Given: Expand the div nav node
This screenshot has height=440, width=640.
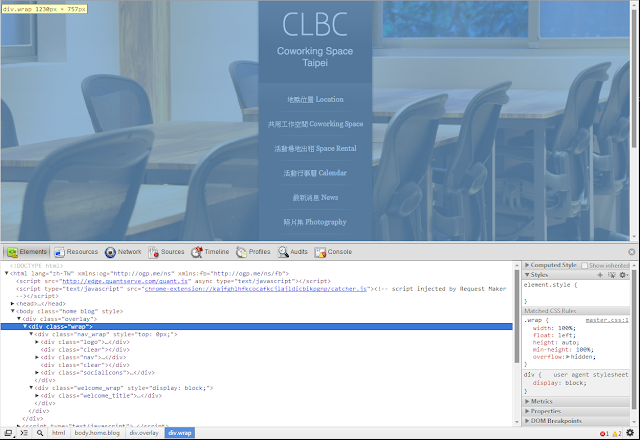Looking at the screenshot, I should point(37,358).
